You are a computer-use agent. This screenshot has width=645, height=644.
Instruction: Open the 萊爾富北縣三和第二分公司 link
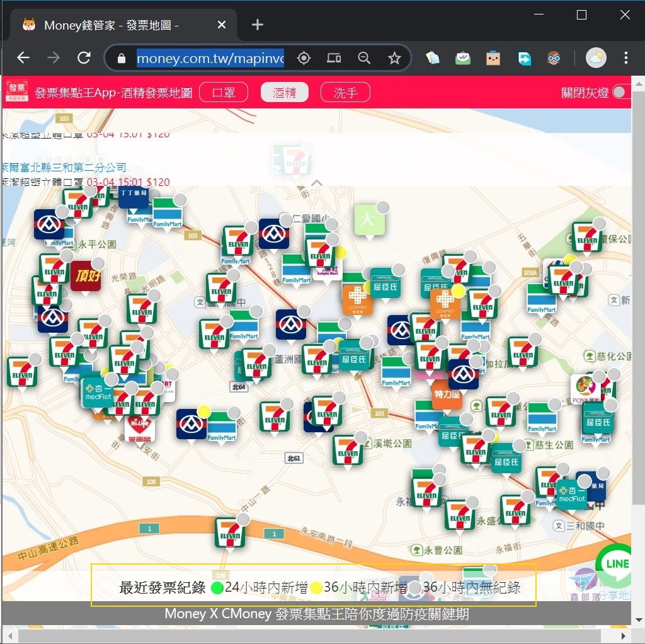coord(64,167)
